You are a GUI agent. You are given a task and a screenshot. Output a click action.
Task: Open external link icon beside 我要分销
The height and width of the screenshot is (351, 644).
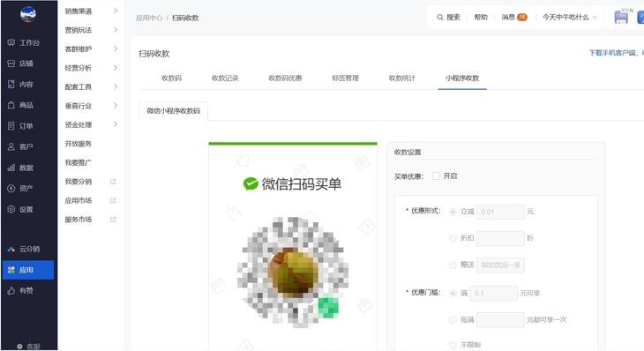(x=113, y=182)
